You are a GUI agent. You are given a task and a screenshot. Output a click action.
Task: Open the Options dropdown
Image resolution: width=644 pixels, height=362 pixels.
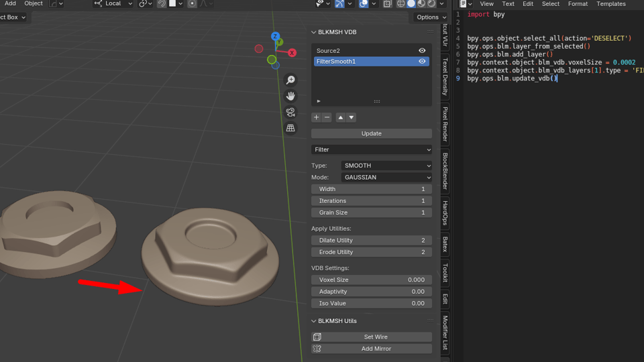pyautogui.click(x=431, y=17)
